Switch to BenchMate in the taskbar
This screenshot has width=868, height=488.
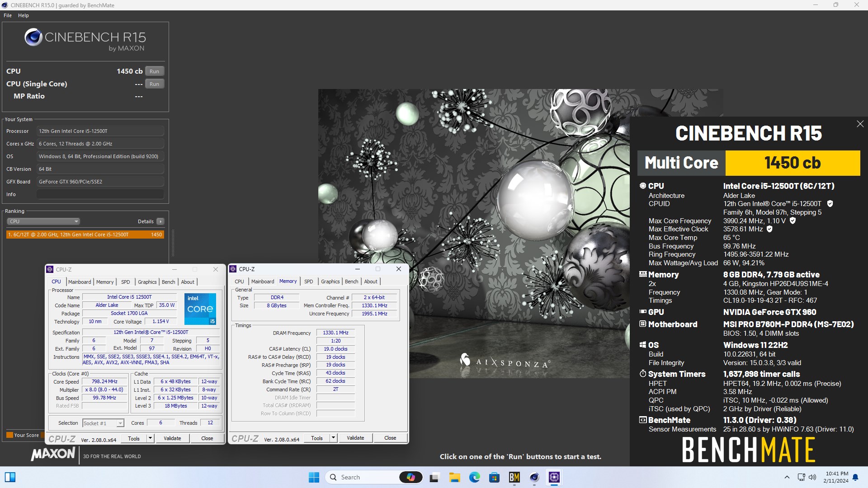pos(514,477)
